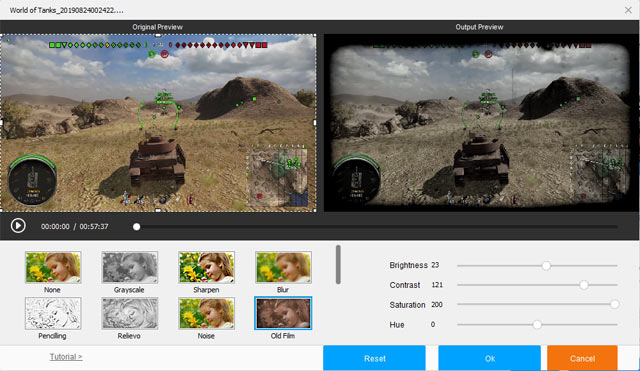Confirm with the Ok button
640x371 pixels.
coord(489,358)
